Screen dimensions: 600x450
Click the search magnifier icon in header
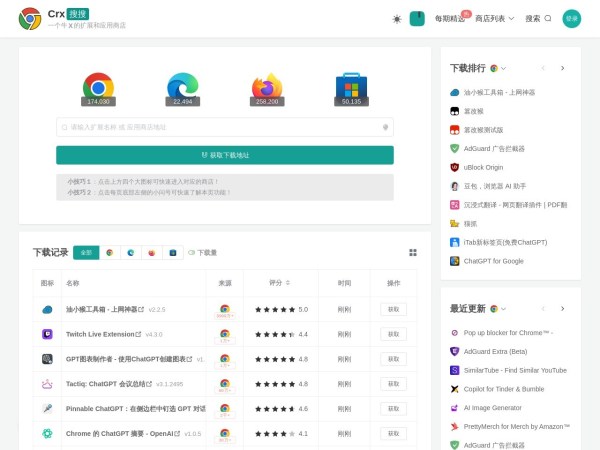547,18
